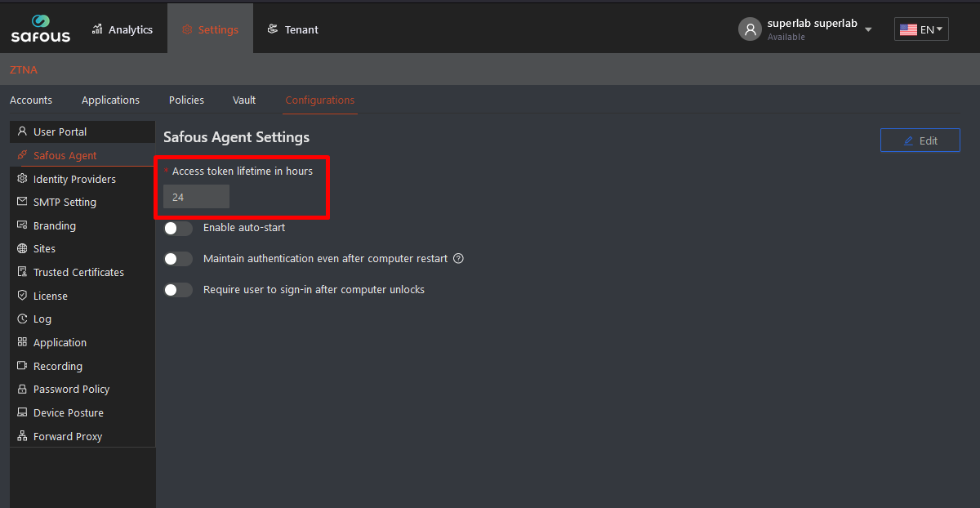980x508 pixels.
Task: Click the help icon beside Maintain authentication
Action: pyautogui.click(x=458, y=259)
